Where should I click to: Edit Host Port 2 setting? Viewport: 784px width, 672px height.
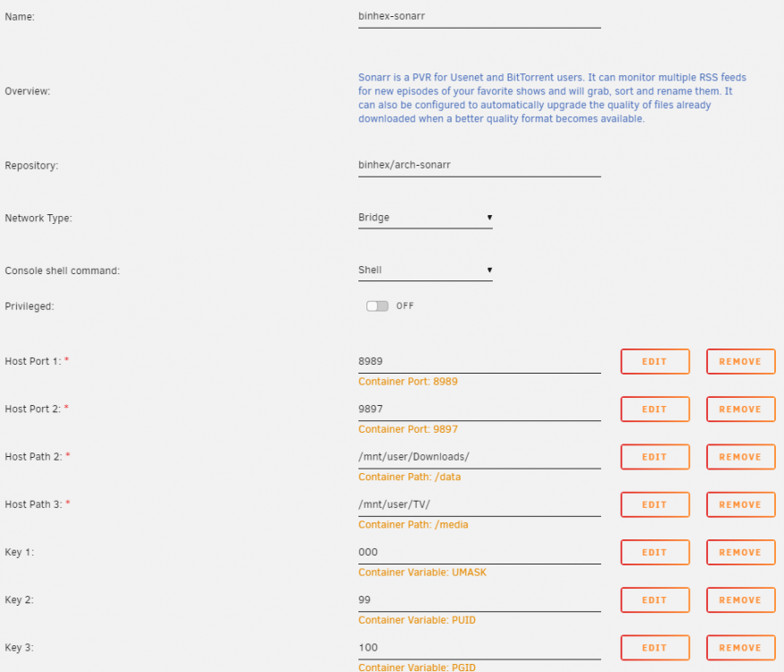655,409
